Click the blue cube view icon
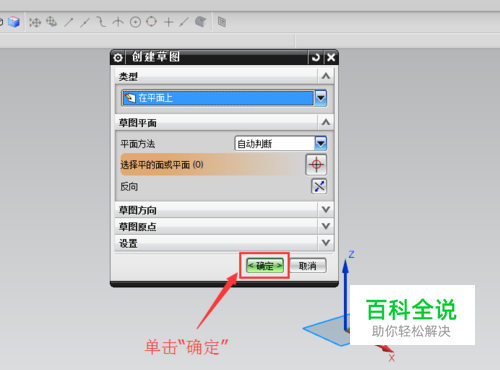This screenshot has width=500, height=370. tap(14, 22)
